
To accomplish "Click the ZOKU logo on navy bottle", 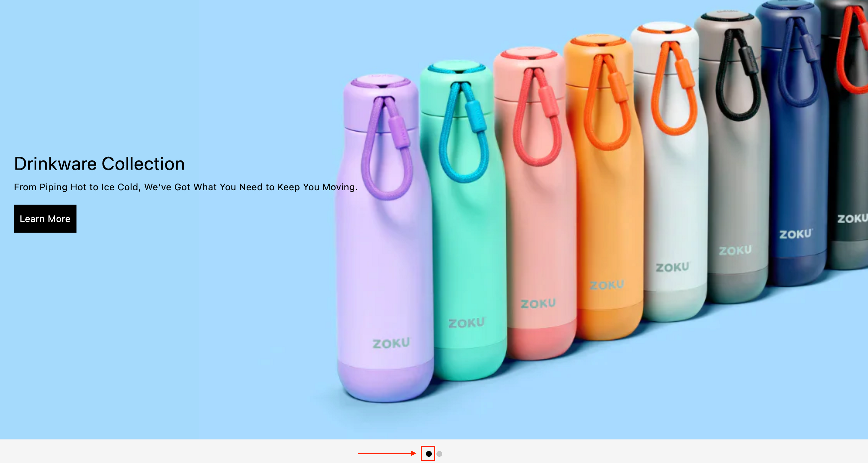I will point(796,234).
